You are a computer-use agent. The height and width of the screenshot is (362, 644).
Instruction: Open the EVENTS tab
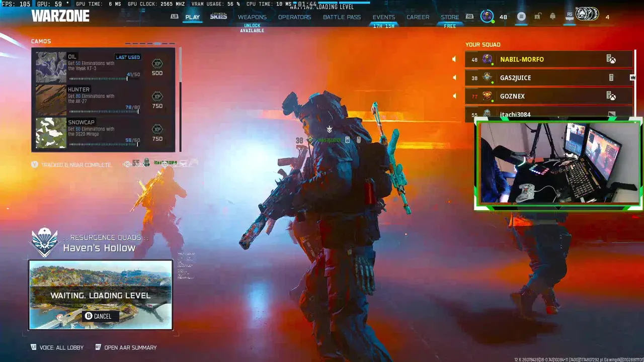click(x=383, y=17)
